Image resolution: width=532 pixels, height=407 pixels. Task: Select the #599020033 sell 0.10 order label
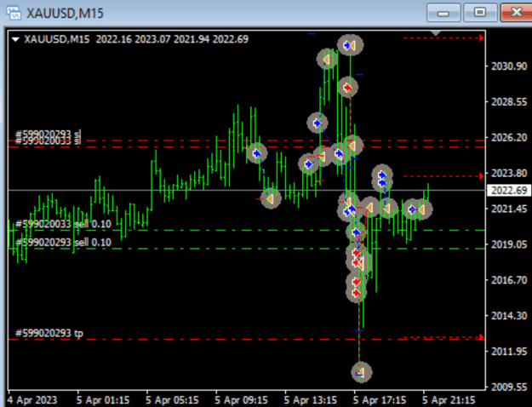pyautogui.click(x=64, y=224)
